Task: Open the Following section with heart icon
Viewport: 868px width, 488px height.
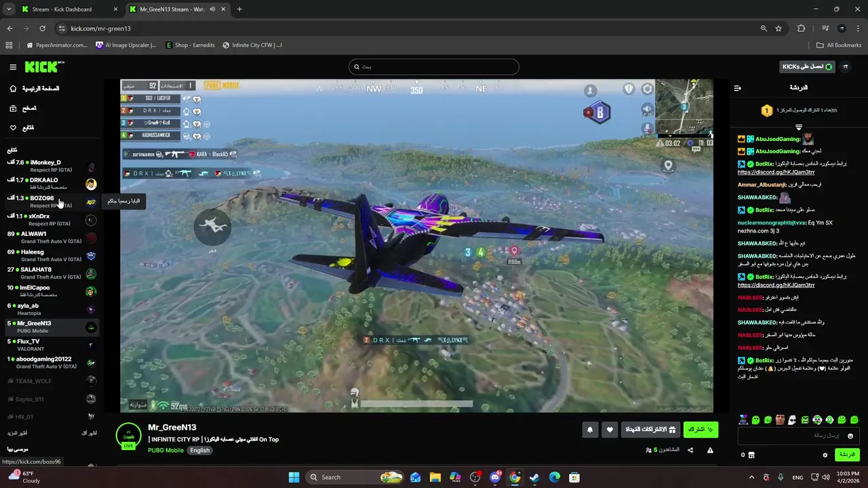Action: tap(22, 127)
